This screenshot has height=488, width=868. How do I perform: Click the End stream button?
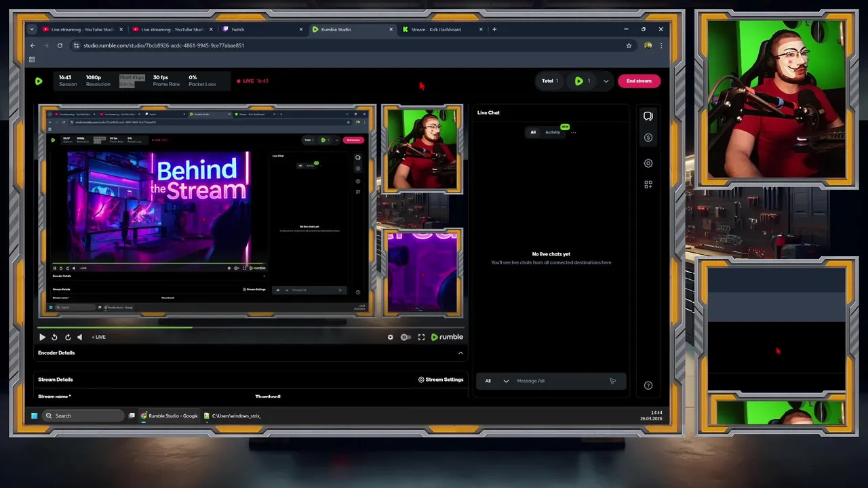(x=639, y=81)
